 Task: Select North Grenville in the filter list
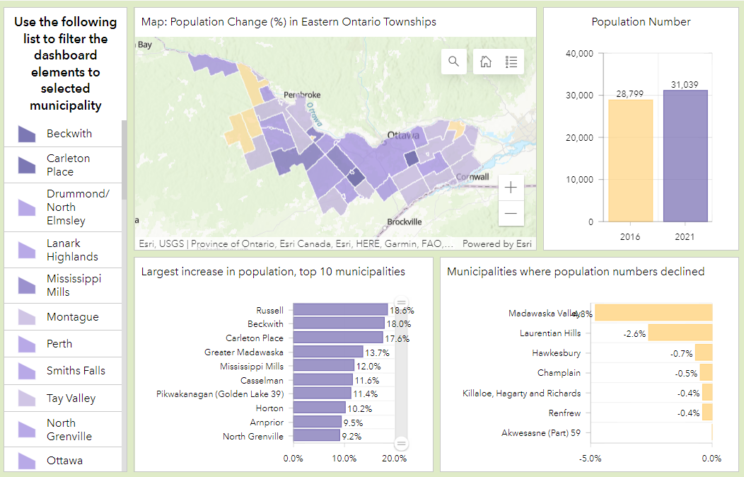tap(63, 430)
